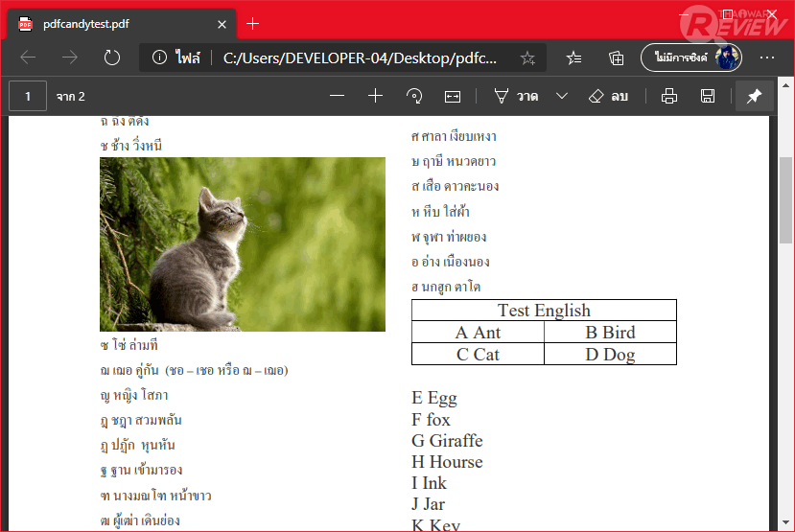Refresh the current page
This screenshot has width=795, height=532.
112,58
